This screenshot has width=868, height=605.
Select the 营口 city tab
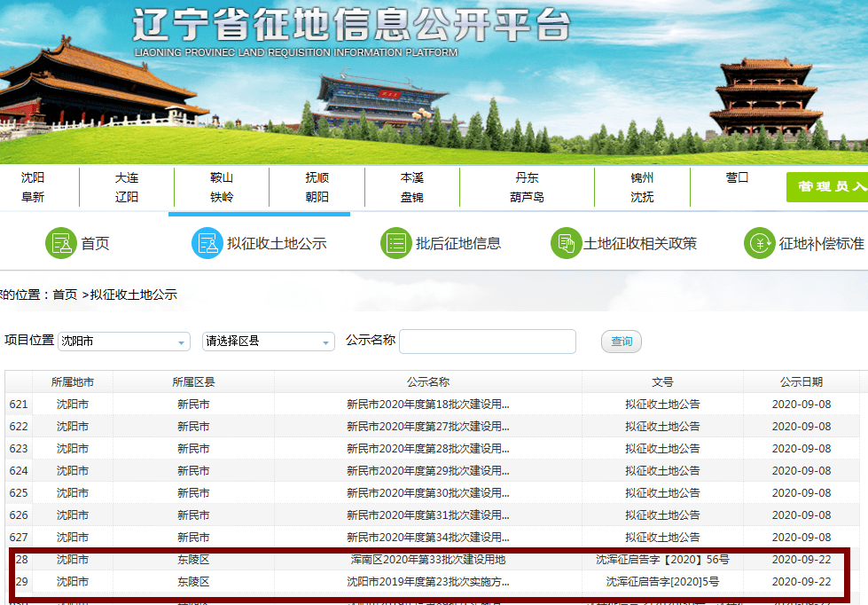737,177
